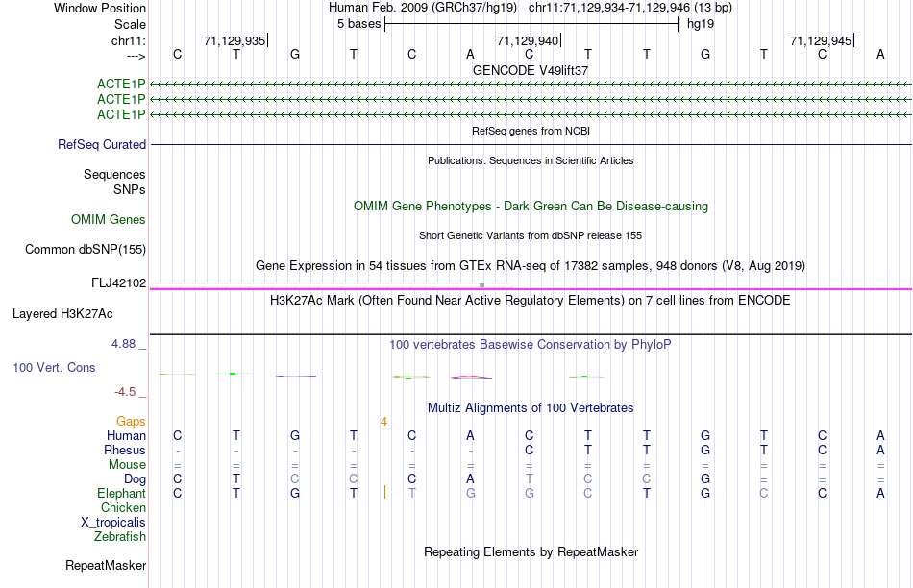This screenshot has width=913, height=588.
Task: Click the chr11:71,129,934-71,129,946 (13 bp) coordinates text
Action: tap(630, 8)
